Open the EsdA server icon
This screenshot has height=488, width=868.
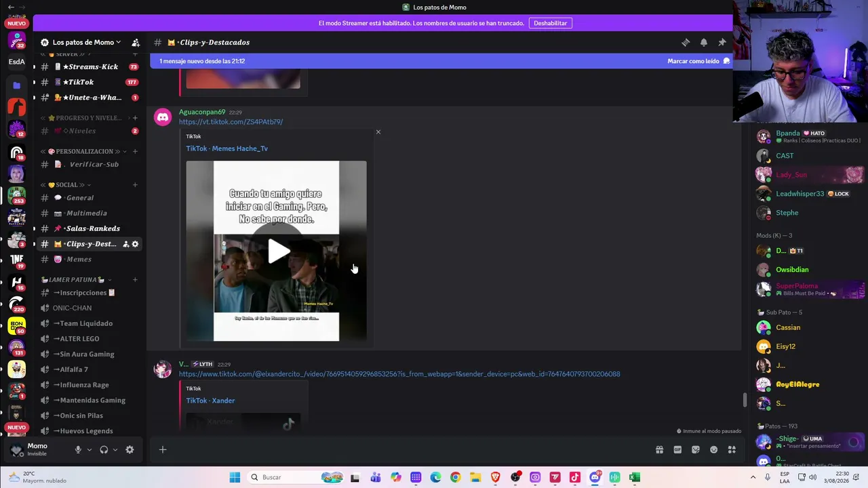pyautogui.click(x=17, y=62)
